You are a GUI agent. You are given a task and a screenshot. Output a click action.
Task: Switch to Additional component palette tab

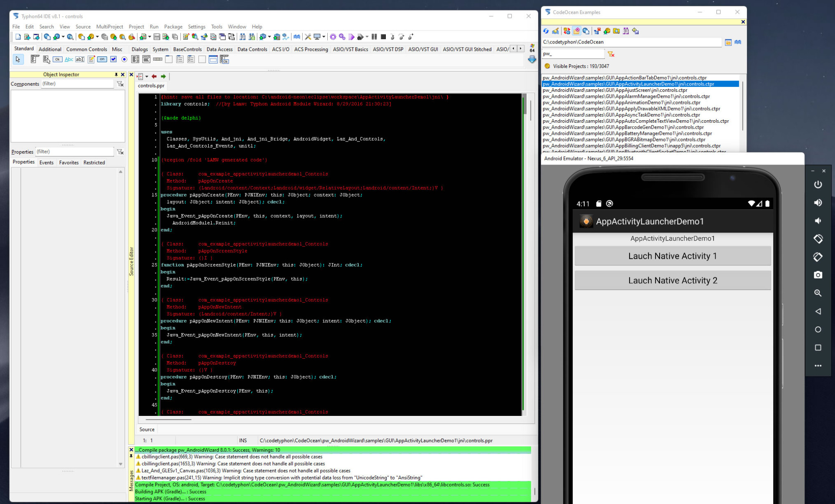(x=50, y=49)
